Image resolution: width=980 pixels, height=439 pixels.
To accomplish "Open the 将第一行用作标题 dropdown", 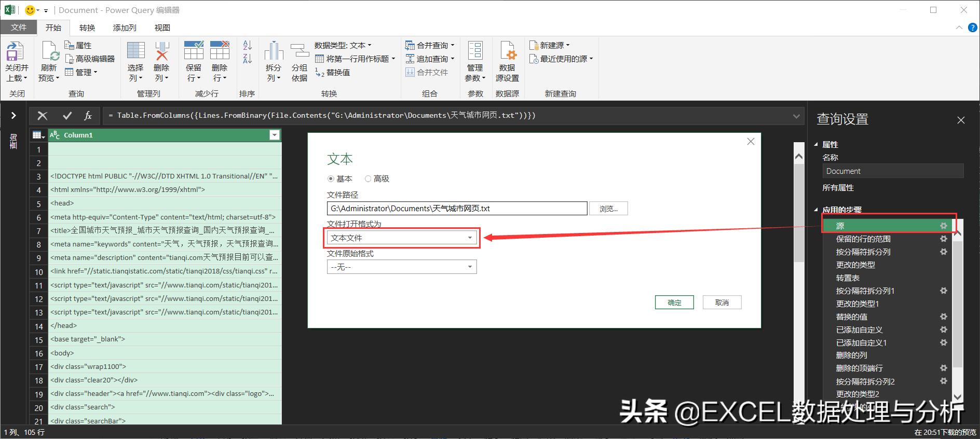I will [356, 59].
